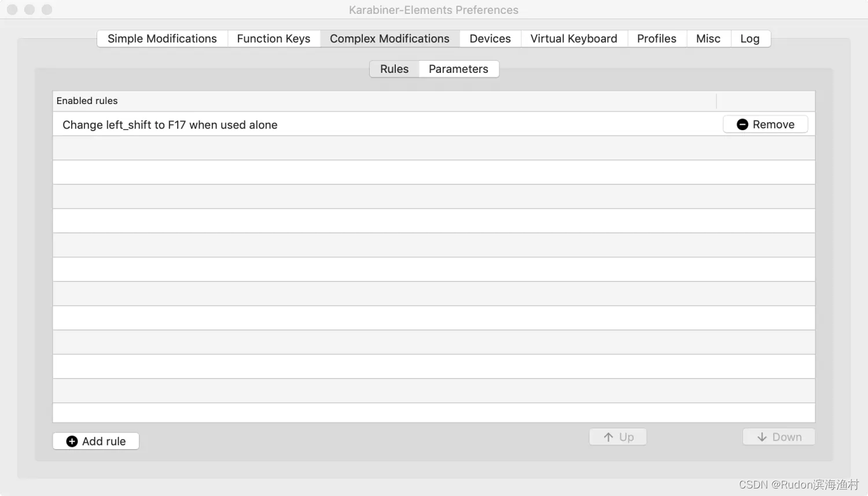This screenshot has width=868, height=496.
Task: Open the Log tab
Action: (x=750, y=39)
